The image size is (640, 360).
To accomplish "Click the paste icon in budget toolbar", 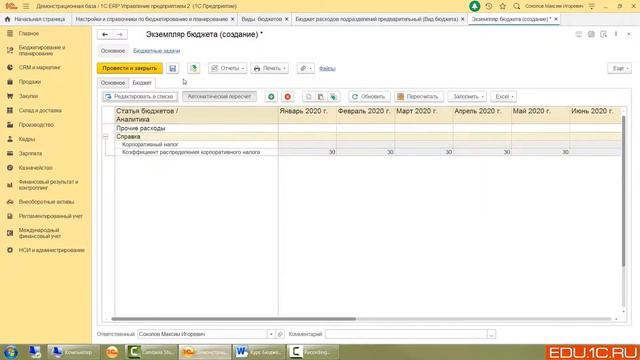I will pyautogui.click(x=321, y=97).
